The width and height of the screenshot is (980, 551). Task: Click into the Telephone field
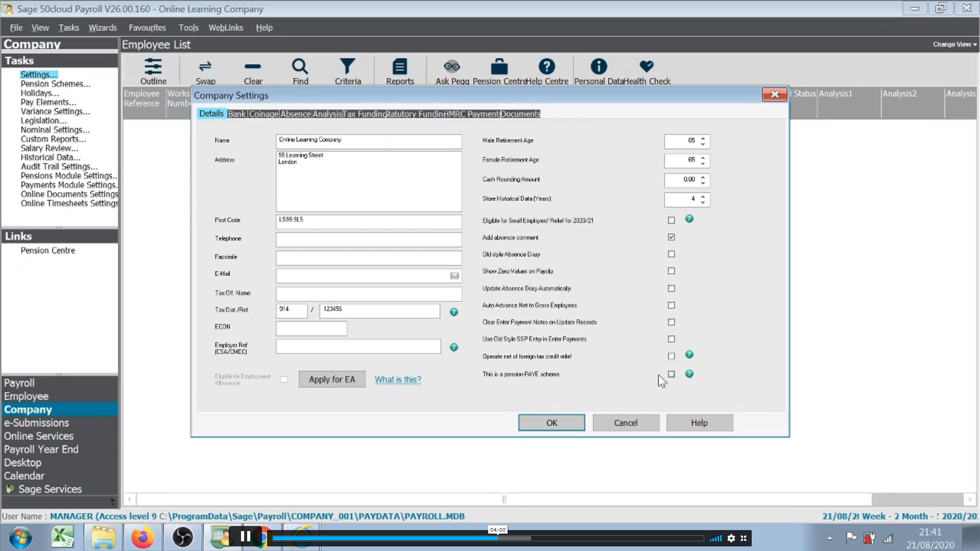click(369, 239)
